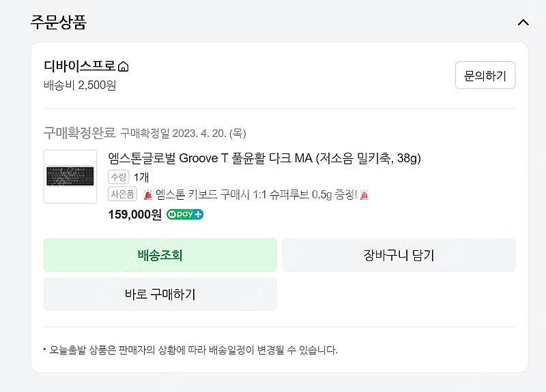Image resolution: width=546 pixels, height=392 pixels.
Task: Add item via 장바구니 담기 button
Action: 399,255
